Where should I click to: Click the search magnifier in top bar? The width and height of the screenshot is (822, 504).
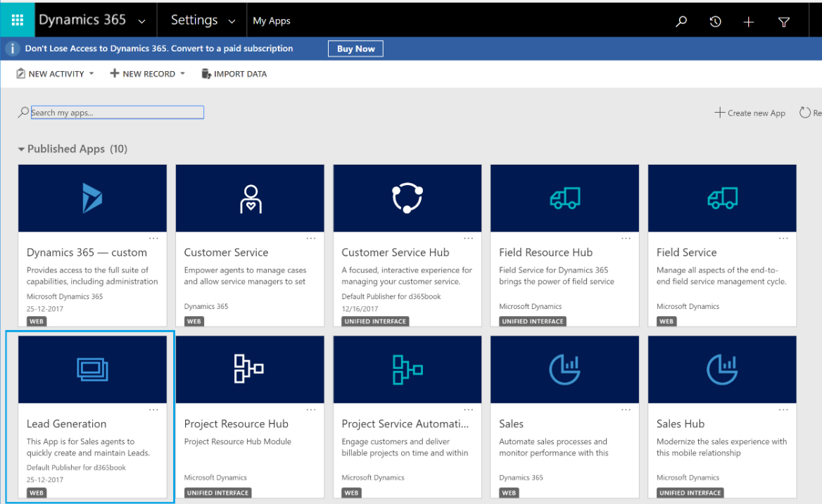681,22
